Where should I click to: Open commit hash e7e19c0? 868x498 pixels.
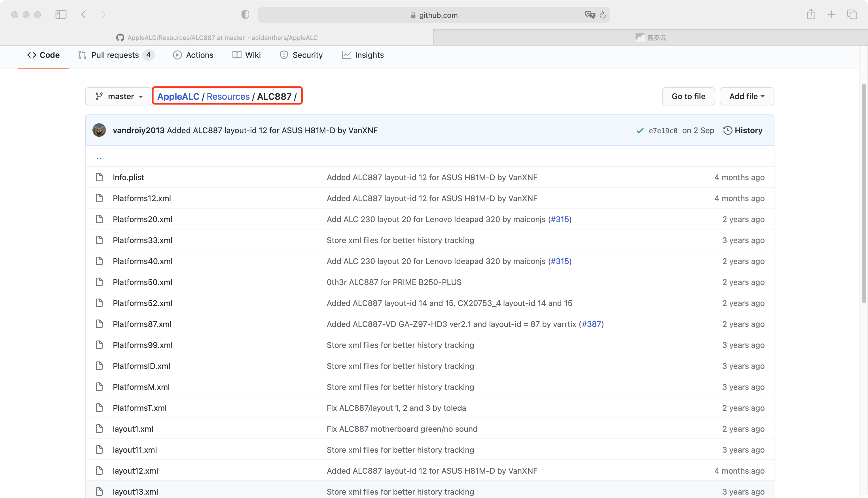tap(663, 131)
